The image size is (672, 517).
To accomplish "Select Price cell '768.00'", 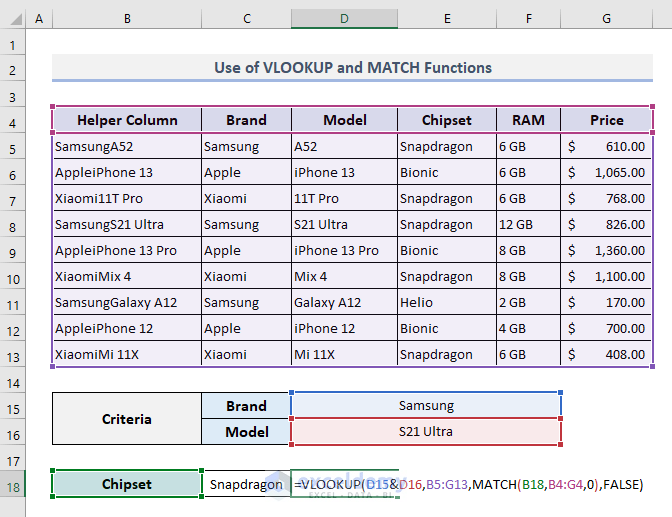I will click(606, 198).
